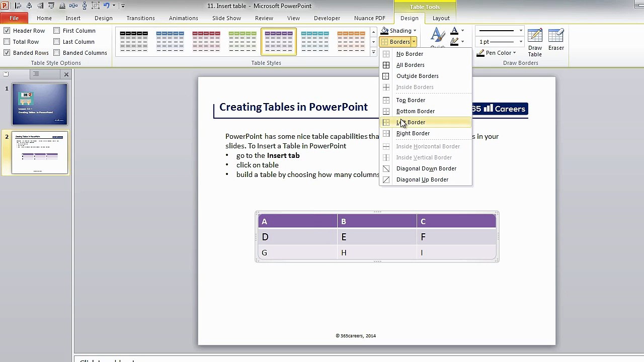Select slide 1 thumbnail
The height and width of the screenshot is (362, 644).
[x=40, y=104]
